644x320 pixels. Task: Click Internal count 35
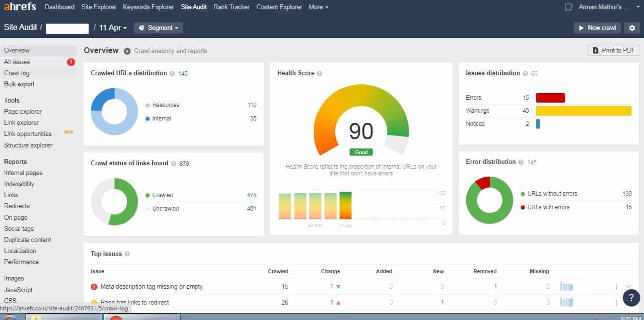click(253, 119)
